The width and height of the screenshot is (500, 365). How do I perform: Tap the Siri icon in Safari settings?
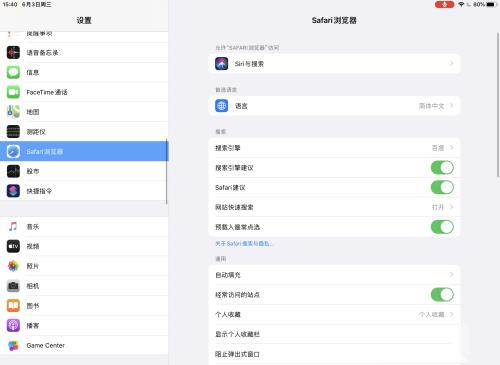point(222,64)
